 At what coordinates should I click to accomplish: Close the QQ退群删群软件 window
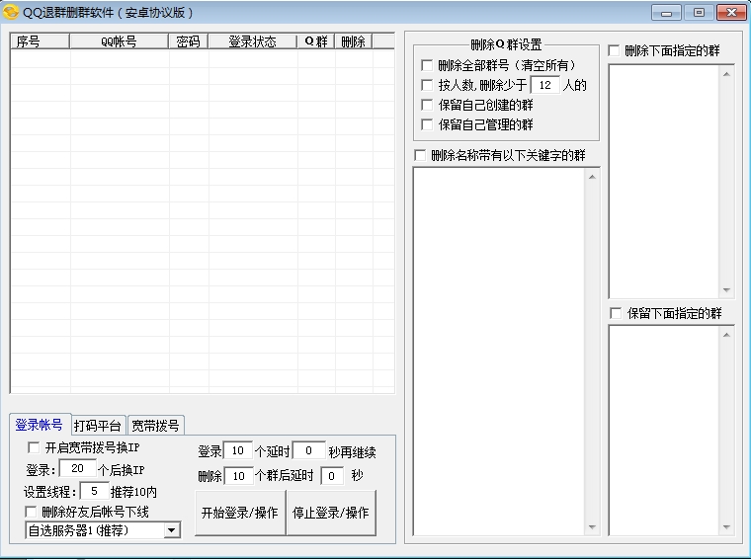[x=731, y=13]
